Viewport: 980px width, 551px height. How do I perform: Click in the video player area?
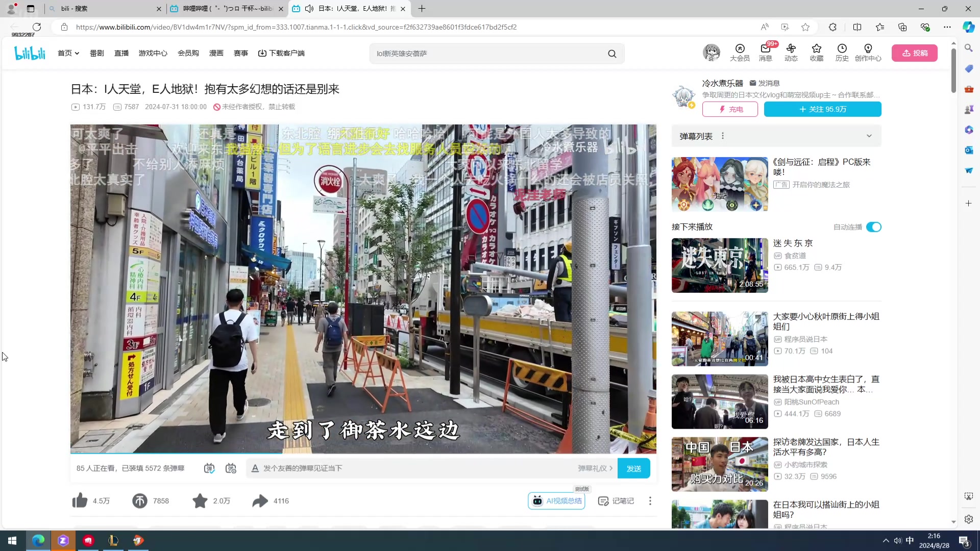pos(363,289)
